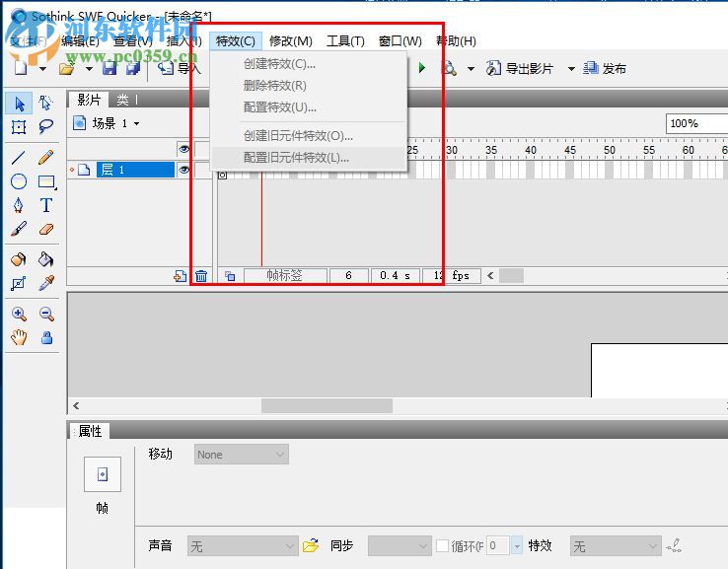Select the Pencil tool
The image size is (728, 569).
coord(45,158)
